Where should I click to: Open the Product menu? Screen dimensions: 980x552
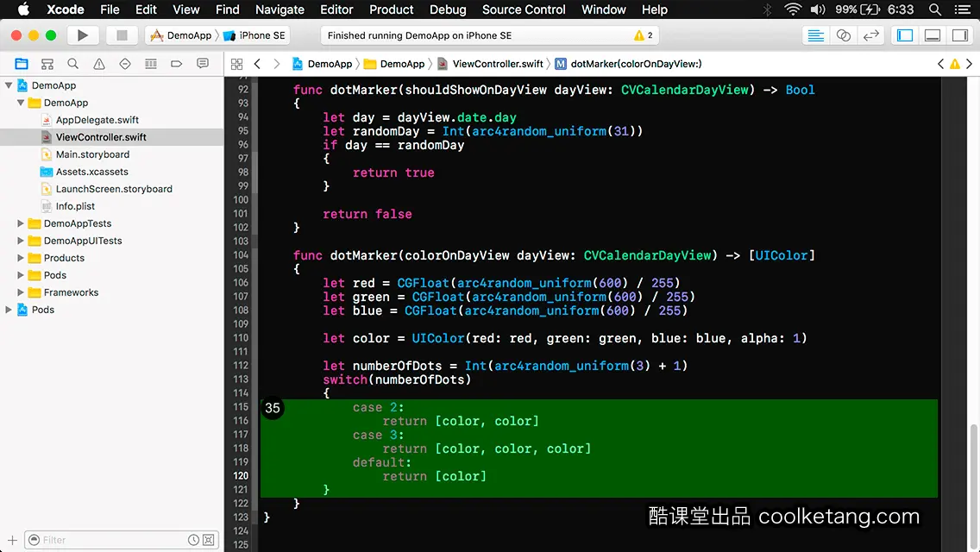[x=392, y=9]
